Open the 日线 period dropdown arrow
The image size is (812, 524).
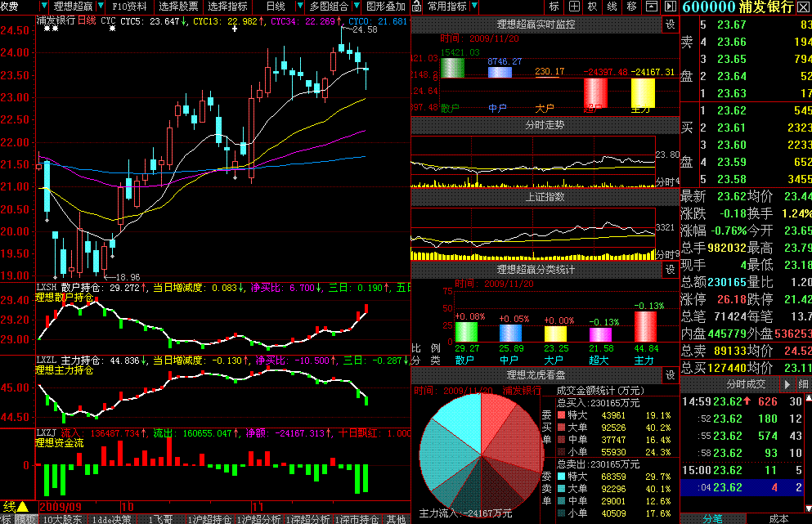coord(300,7)
